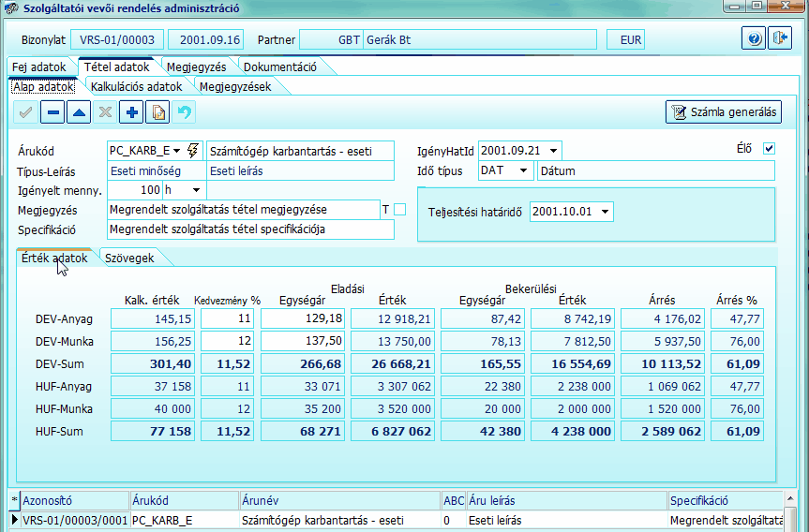Click the Bizonylat VRS-01/00003 field
This screenshot has height=532, width=809.
coord(117,39)
